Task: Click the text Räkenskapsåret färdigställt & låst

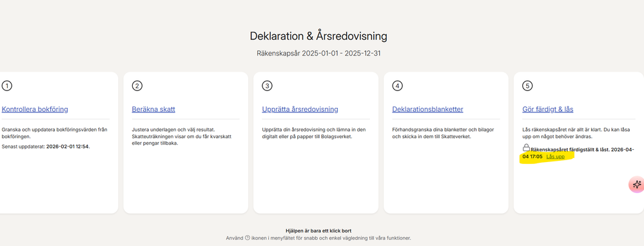Action: [570, 150]
